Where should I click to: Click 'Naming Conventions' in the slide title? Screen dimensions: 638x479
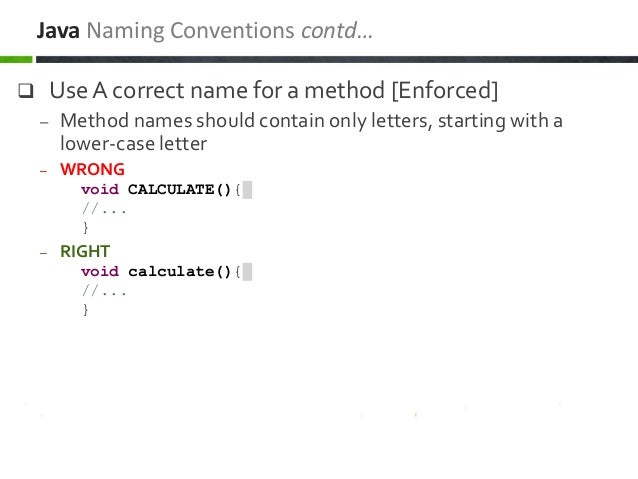point(190,31)
